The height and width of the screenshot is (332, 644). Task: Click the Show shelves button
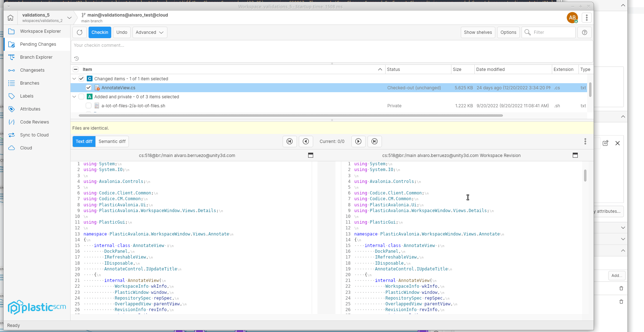pyautogui.click(x=478, y=32)
